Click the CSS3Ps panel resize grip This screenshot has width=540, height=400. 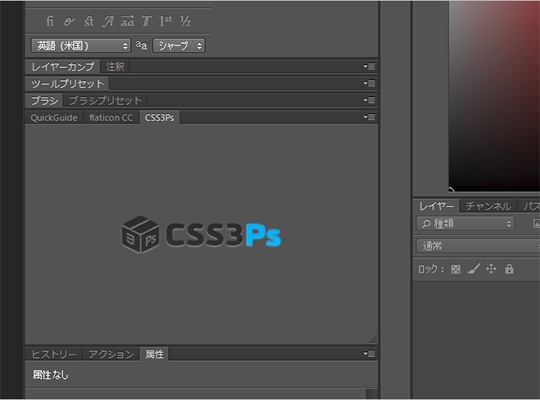(373, 339)
